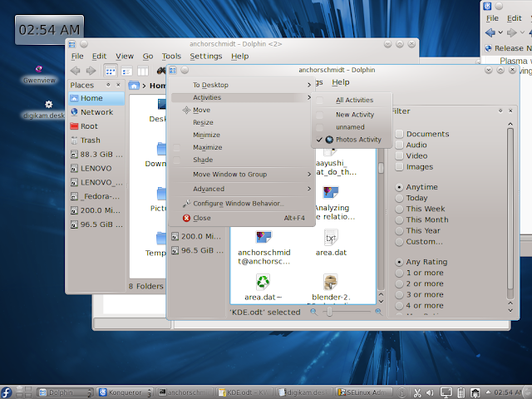Enable the Video filter checkbox
Image resolution: width=532 pixels, height=399 pixels.
(399, 155)
